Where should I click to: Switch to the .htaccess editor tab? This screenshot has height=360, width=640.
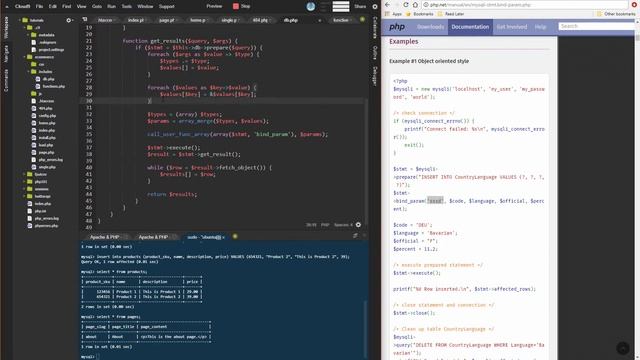[105, 20]
